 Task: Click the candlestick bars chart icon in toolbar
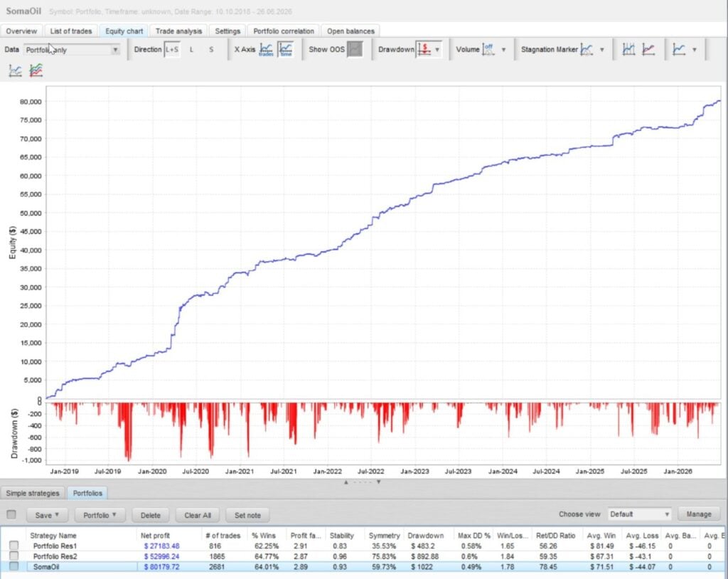628,49
